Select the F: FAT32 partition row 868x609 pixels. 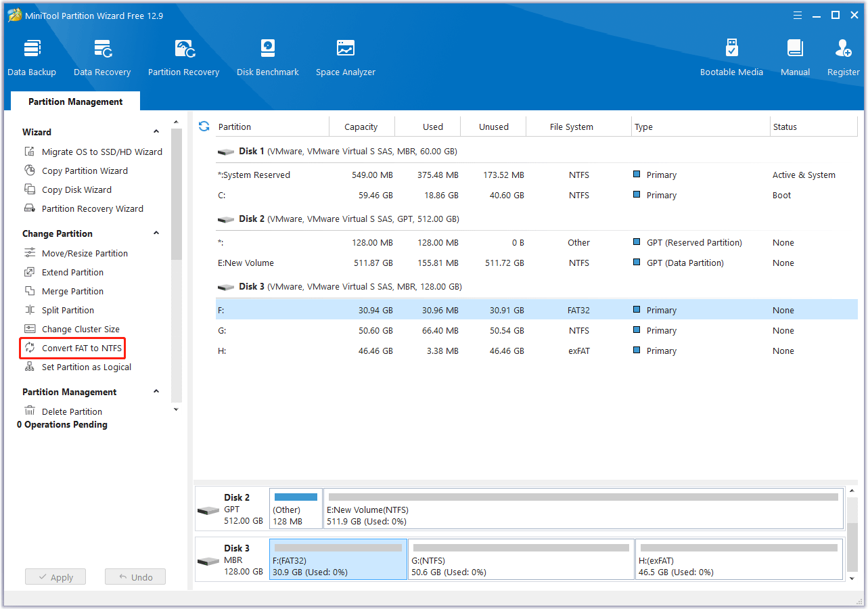click(x=536, y=310)
